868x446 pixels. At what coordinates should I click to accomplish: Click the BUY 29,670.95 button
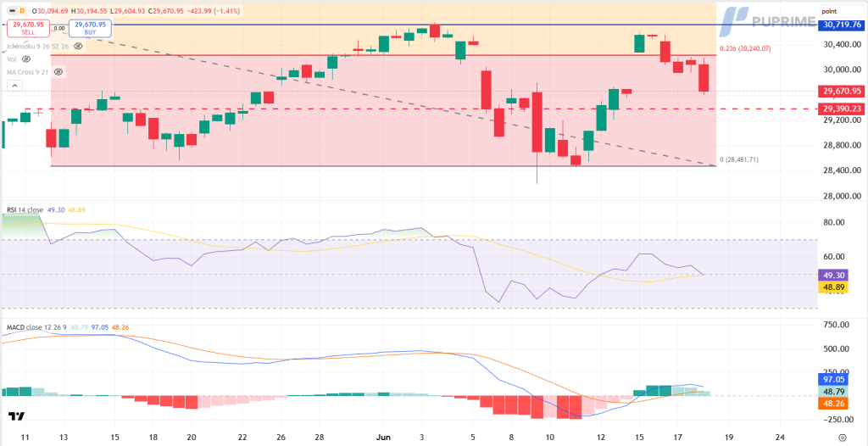90,28
